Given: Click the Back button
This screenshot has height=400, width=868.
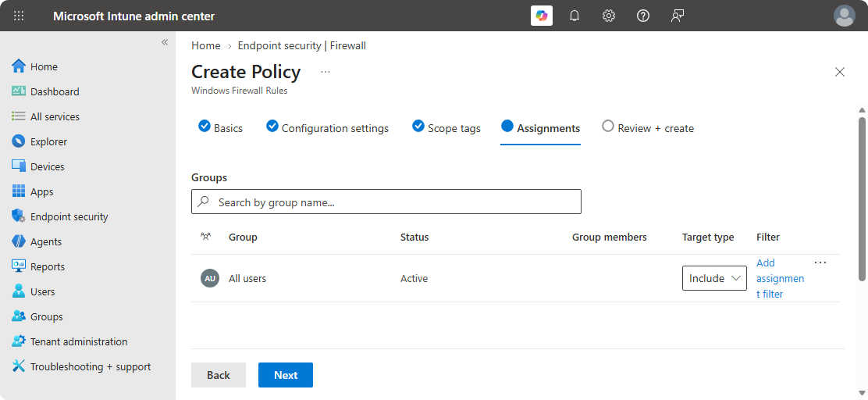Looking at the screenshot, I should tap(219, 375).
